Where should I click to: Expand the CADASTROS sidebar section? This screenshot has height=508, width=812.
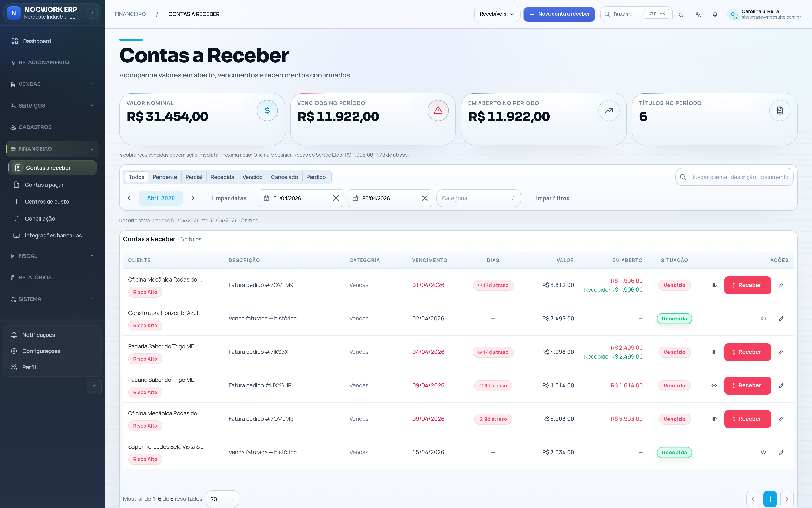tap(52, 127)
